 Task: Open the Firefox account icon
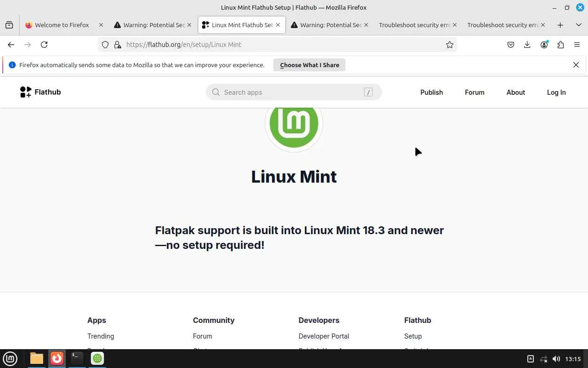pos(544,45)
